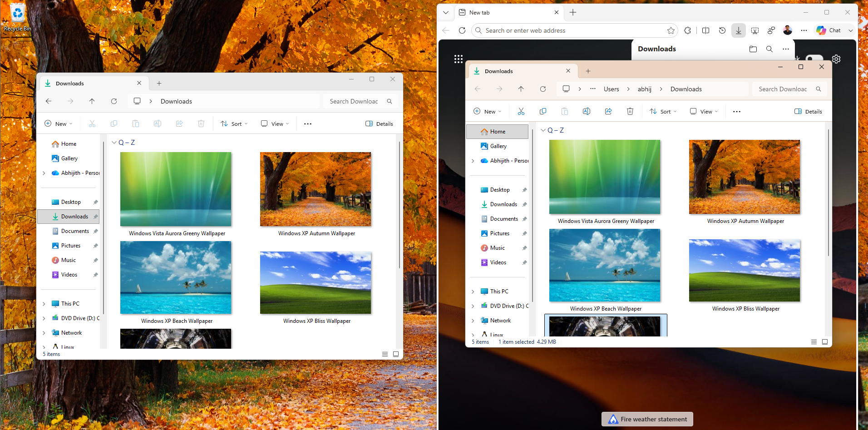This screenshot has width=868, height=430.
Task: Collapse Q – Z group in right Explorer
Action: (543, 130)
